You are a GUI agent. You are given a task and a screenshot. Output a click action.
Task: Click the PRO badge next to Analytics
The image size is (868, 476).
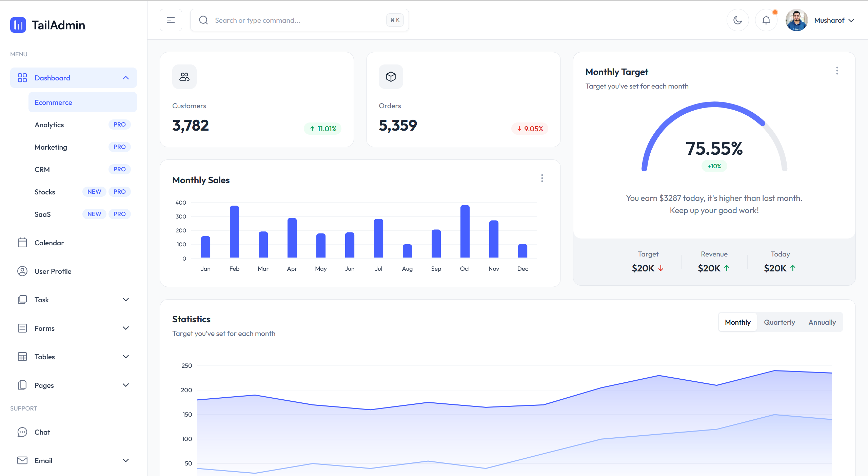coord(120,125)
